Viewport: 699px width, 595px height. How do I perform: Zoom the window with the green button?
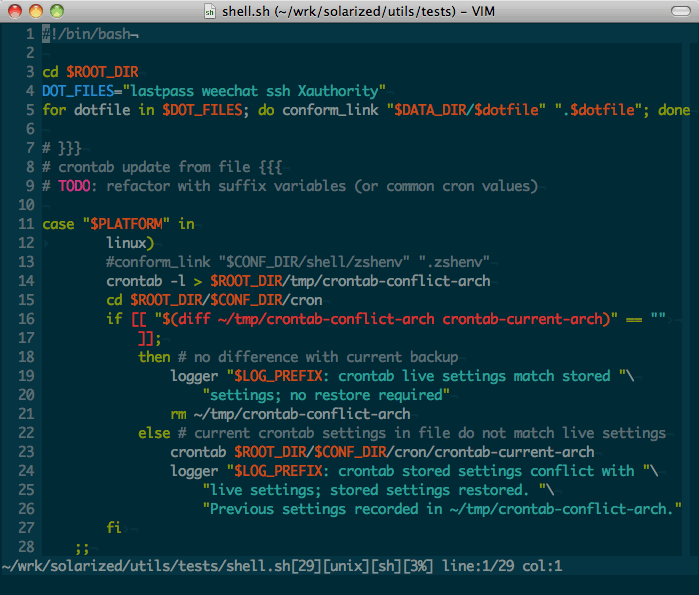pyautogui.click(x=55, y=12)
